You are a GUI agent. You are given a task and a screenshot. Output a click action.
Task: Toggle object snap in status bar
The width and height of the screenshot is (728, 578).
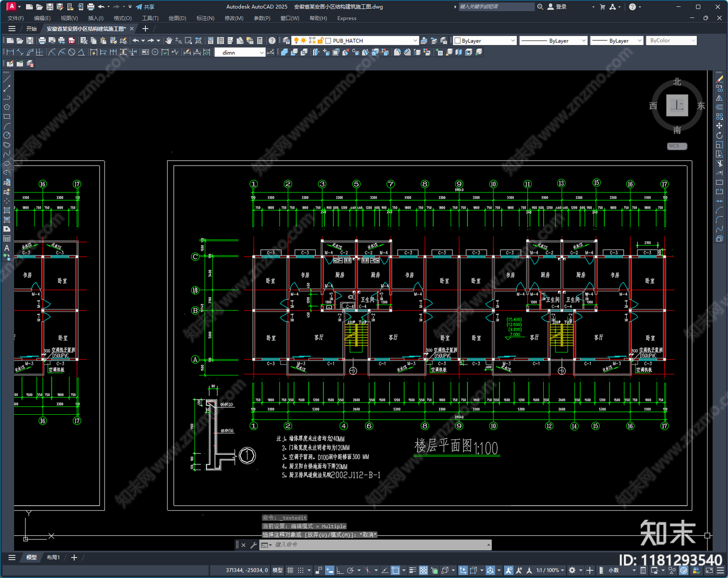tap(395, 570)
